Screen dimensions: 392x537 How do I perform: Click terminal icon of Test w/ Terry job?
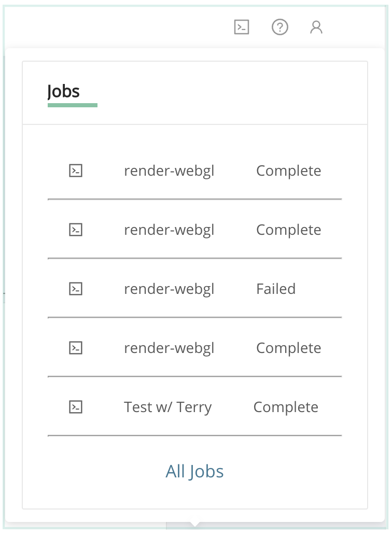tap(76, 407)
